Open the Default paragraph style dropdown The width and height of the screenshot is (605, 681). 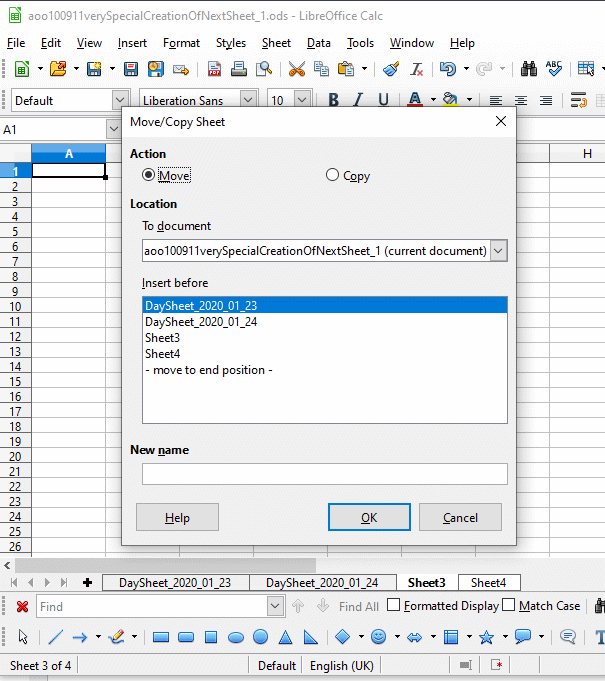click(120, 100)
